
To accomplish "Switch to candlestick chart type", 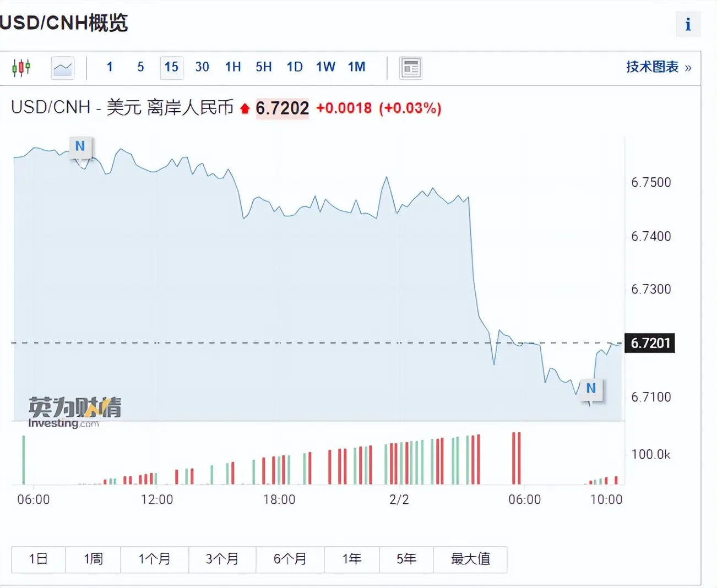I will pyautogui.click(x=21, y=68).
